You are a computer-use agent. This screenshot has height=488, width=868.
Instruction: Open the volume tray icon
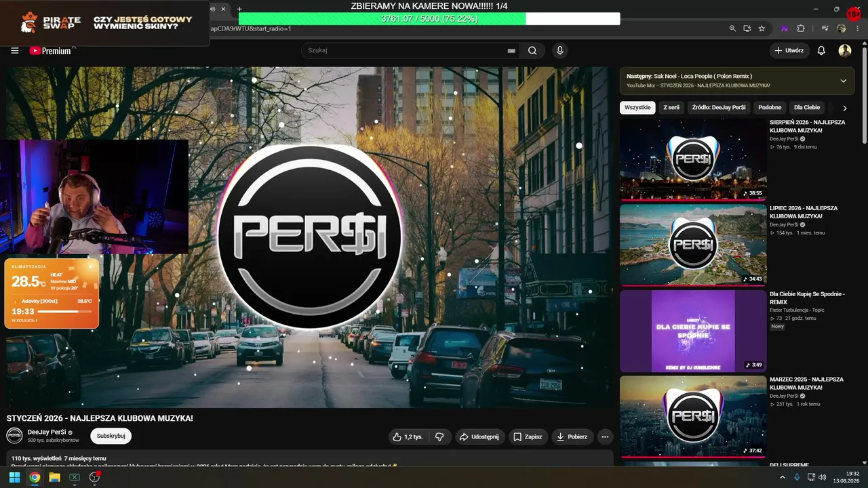tap(823, 477)
